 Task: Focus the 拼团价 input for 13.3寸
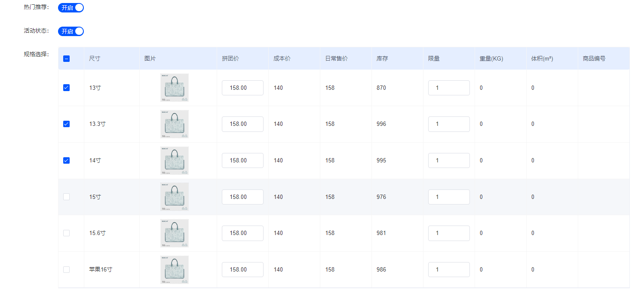(242, 124)
